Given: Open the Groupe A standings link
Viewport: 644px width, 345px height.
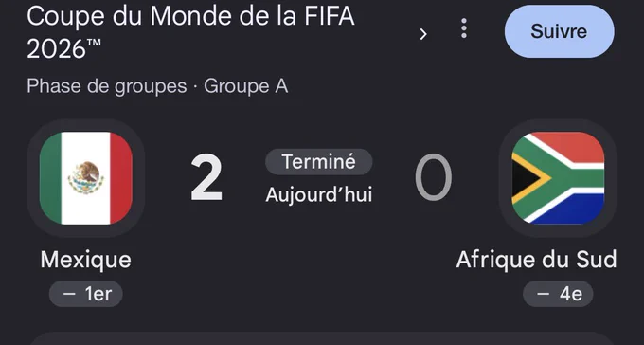Looking at the screenshot, I should (x=245, y=86).
